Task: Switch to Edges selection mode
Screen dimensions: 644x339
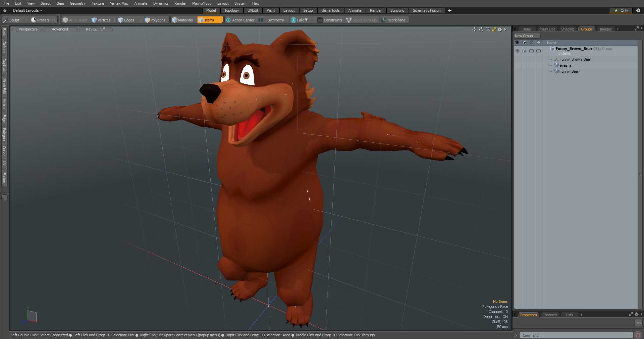Action: point(129,20)
